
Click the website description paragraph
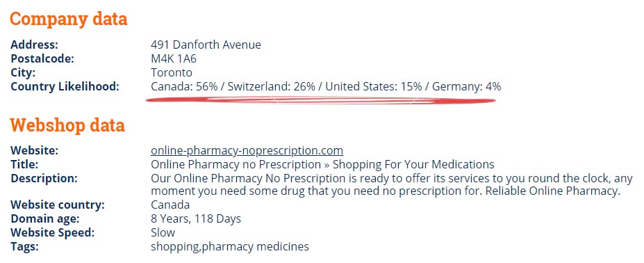(x=391, y=185)
